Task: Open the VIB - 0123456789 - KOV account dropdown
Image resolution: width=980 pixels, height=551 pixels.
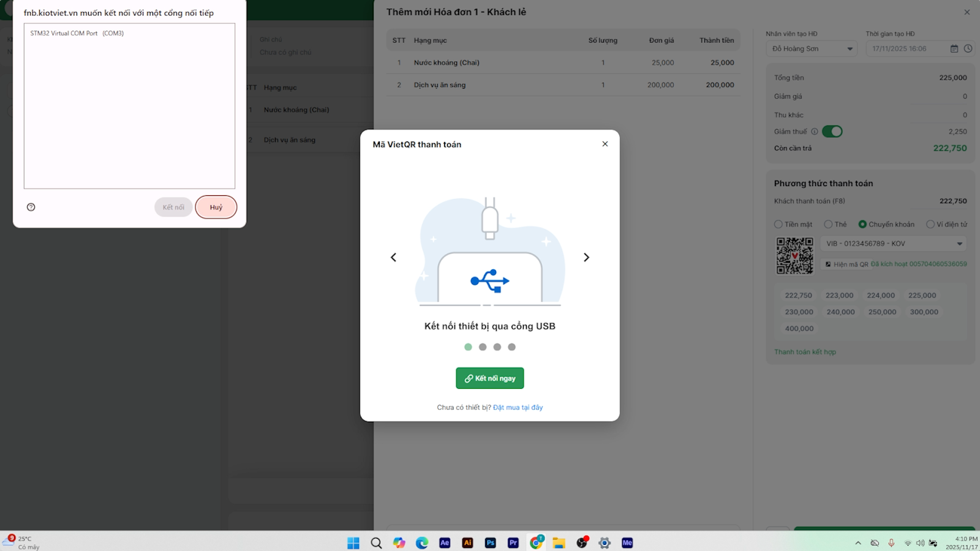Action: point(894,244)
